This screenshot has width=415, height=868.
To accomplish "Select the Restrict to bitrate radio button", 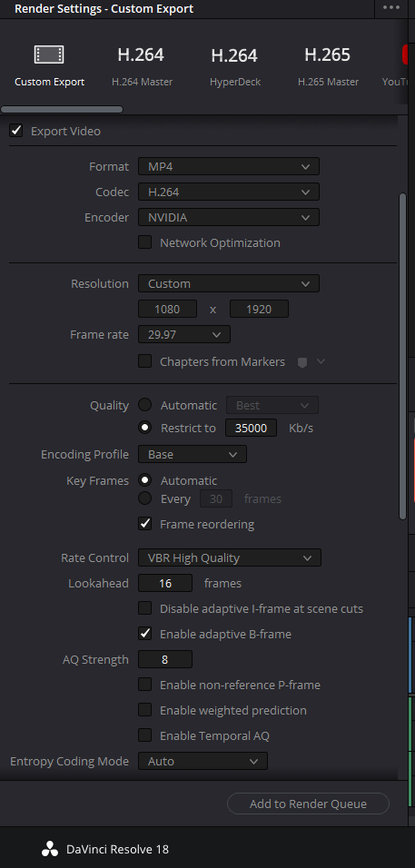I will 145,428.
